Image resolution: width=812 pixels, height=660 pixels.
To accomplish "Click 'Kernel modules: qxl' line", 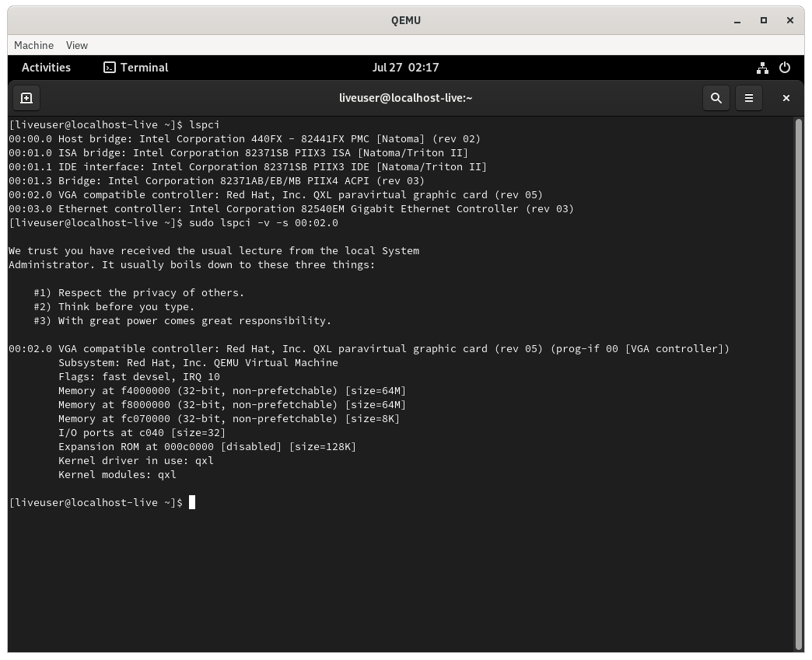I will pyautogui.click(x=117, y=474).
